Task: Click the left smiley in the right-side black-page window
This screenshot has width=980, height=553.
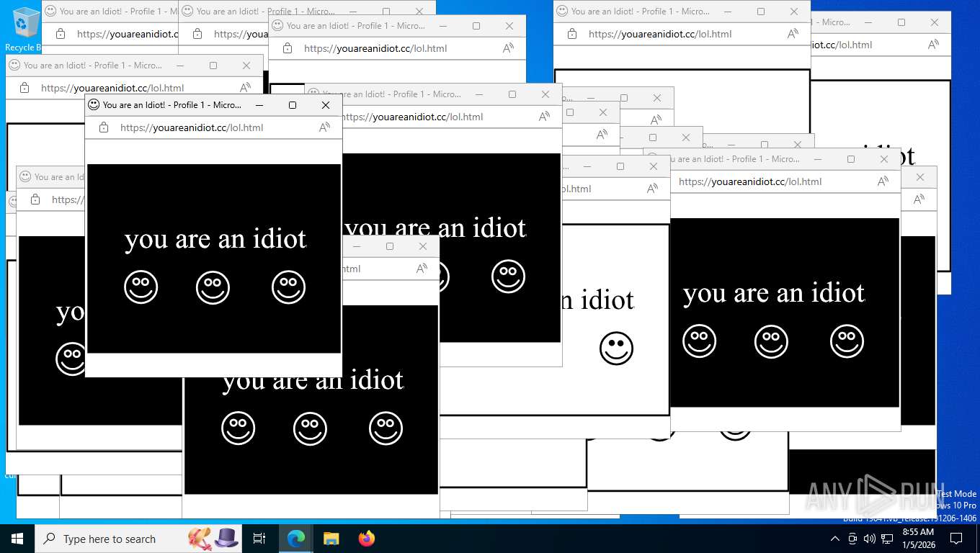Action: (x=700, y=341)
